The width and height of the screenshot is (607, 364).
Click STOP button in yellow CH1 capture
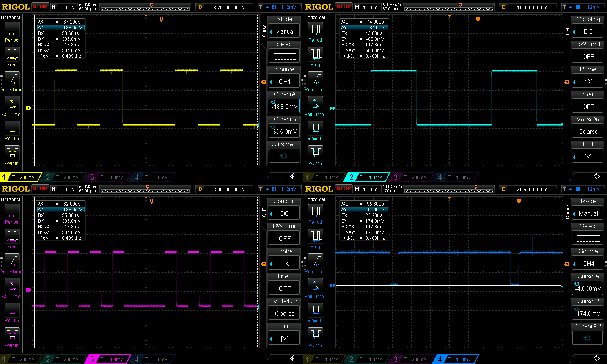tap(40, 6)
